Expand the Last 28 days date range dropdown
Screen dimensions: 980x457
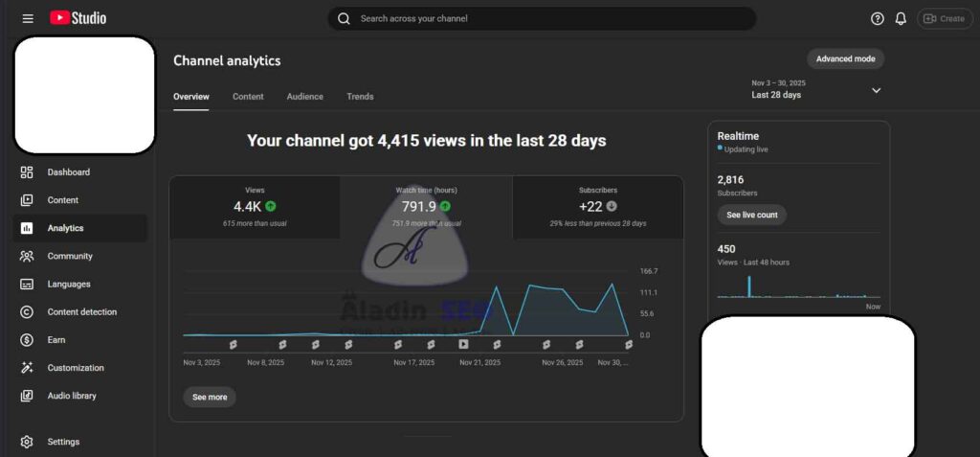(876, 90)
